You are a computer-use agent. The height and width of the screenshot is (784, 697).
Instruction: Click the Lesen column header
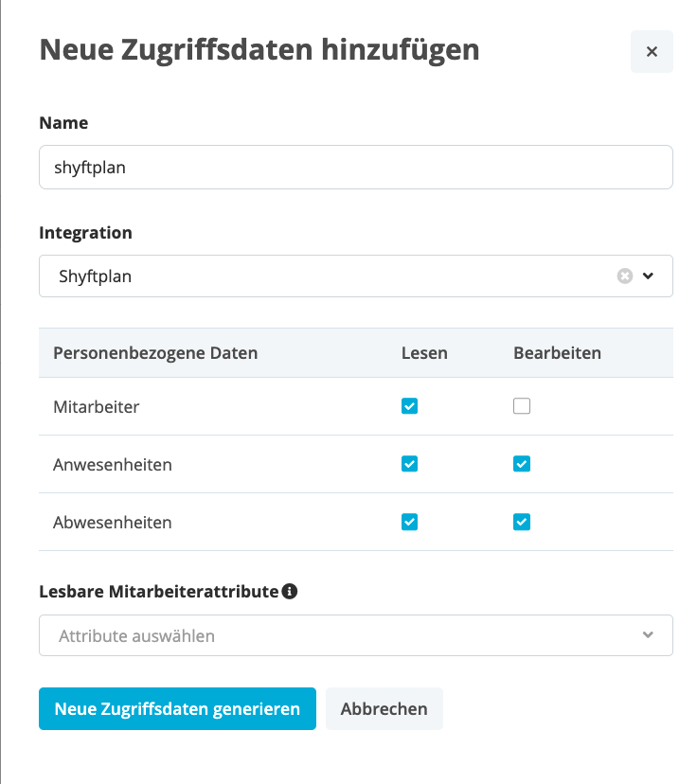[424, 353]
